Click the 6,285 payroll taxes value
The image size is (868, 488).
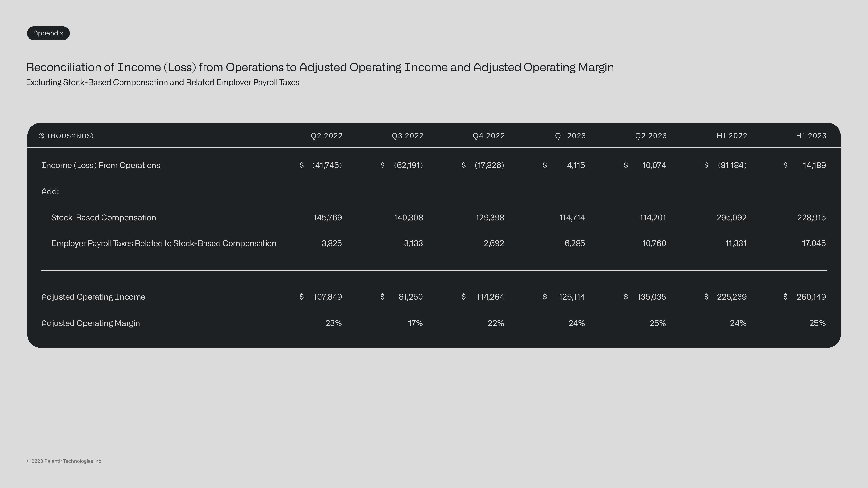[x=575, y=243]
